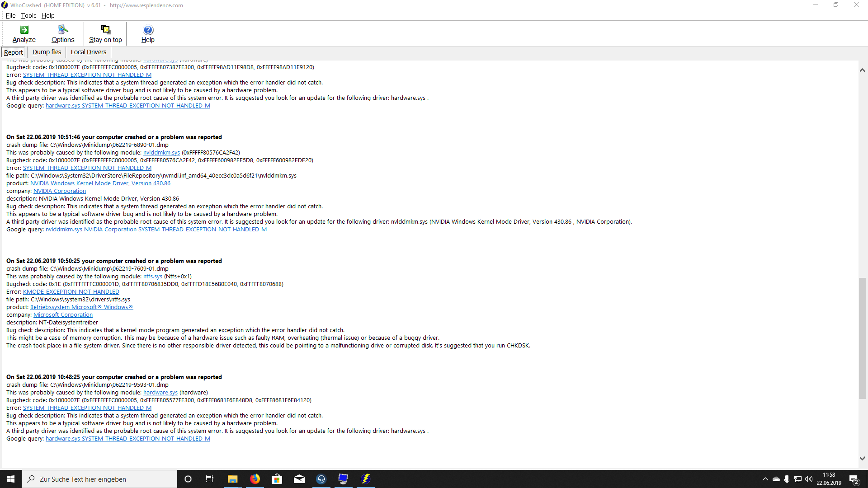868x488 pixels.
Task: Open the Task View taskbar button
Action: pyautogui.click(x=210, y=479)
